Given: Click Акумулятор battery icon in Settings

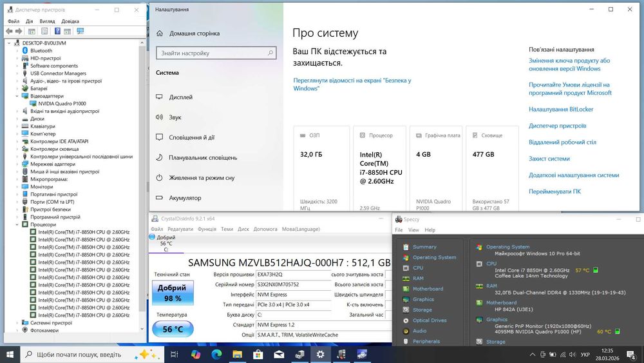Looking at the screenshot, I should (x=159, y=198).
